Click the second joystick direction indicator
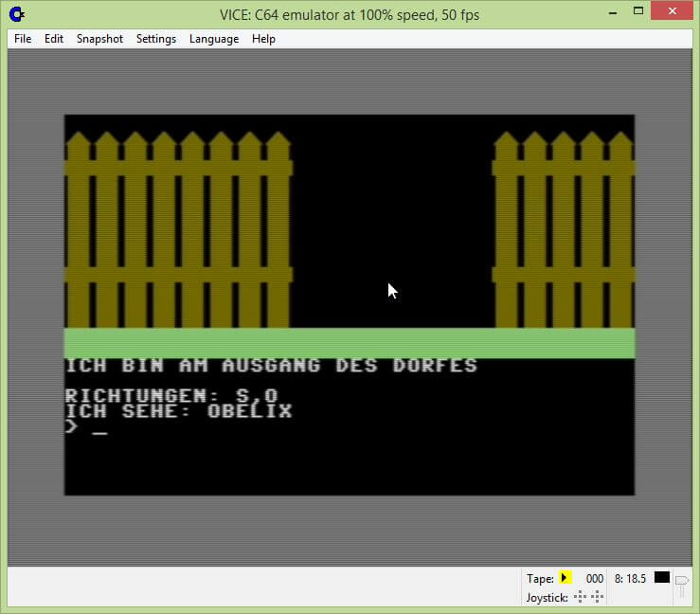700x614 pixels. pos(598,597)
